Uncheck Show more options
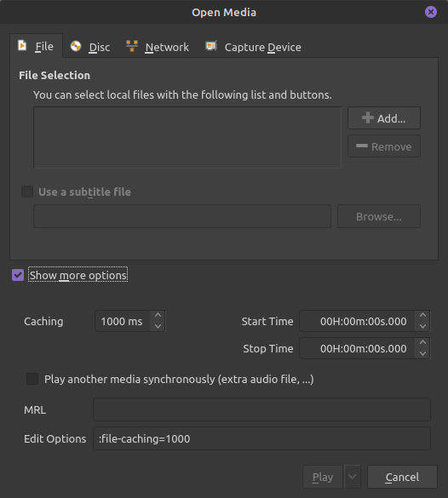 tap(18, 275)
